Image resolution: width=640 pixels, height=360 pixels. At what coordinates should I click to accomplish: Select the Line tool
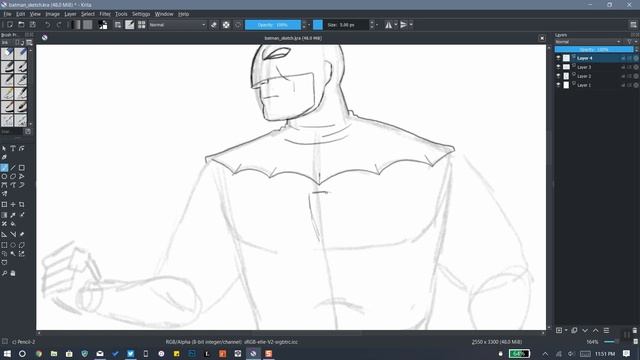click(13, 168)
